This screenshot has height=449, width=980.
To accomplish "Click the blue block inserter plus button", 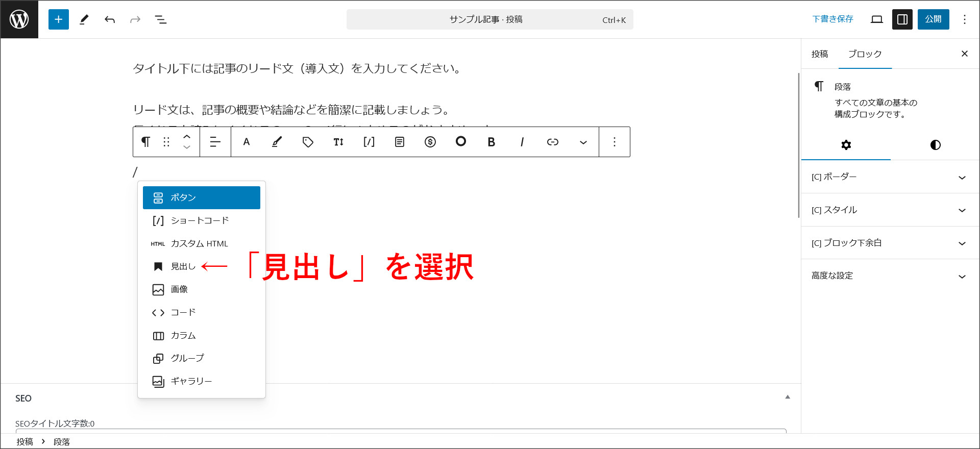I will [x=59, y=19].
